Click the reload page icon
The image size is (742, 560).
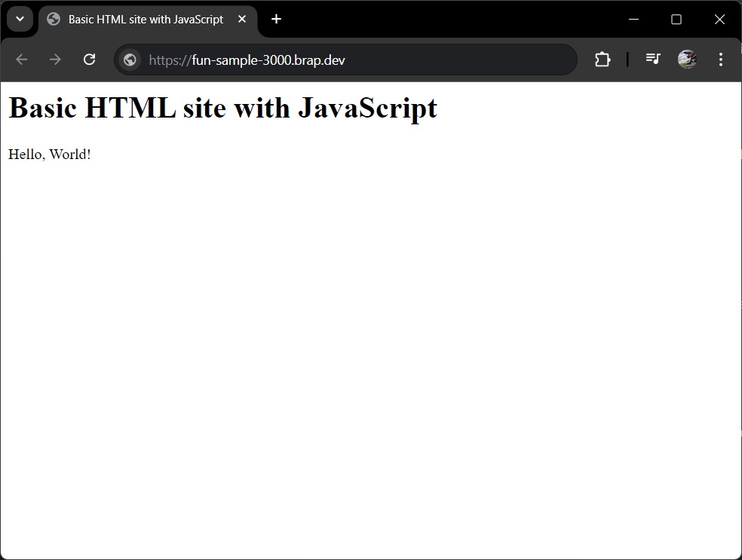(89, 60)
